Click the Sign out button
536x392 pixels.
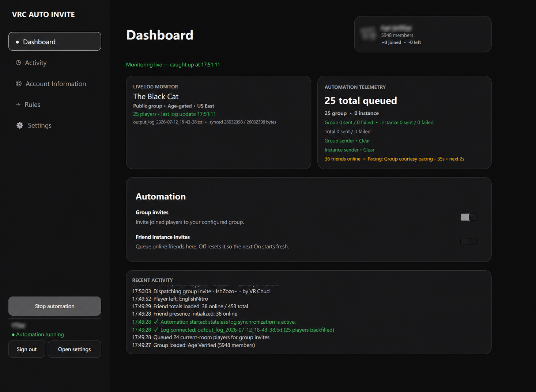coord(27,349)
